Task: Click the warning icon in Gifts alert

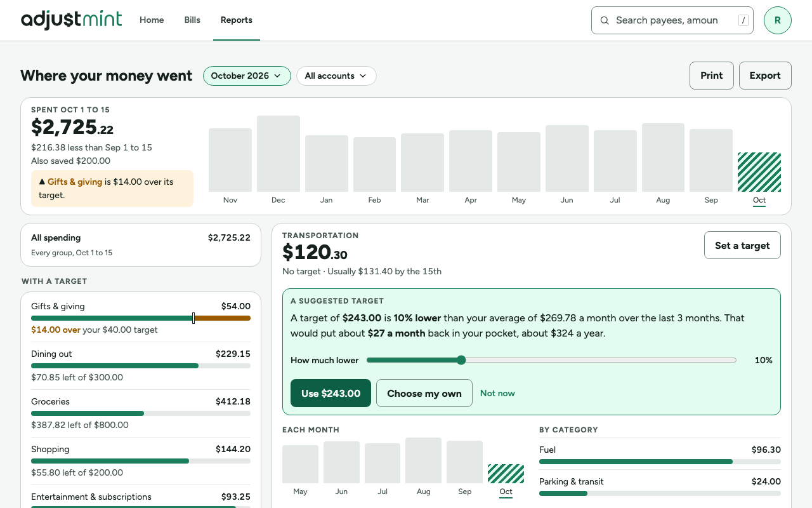Action: pyautogui.click(x=42, y=182)
